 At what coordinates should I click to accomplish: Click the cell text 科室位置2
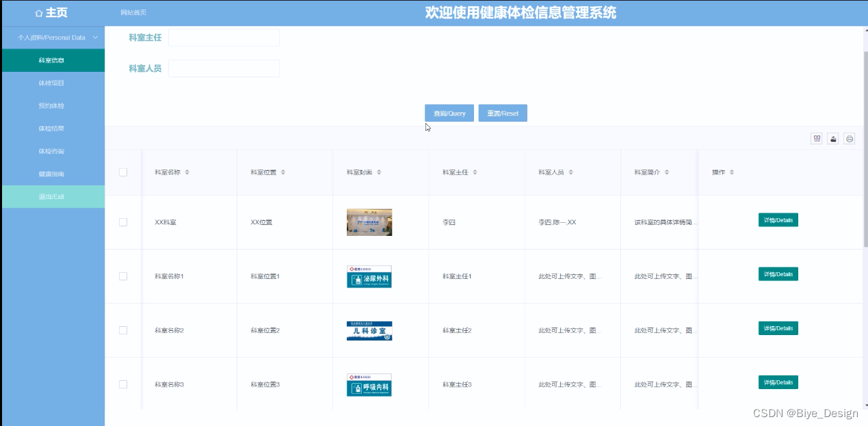tap(265, 330)
